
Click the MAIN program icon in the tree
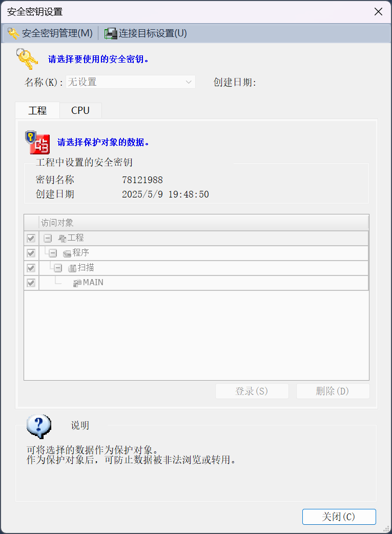[77, 283]
